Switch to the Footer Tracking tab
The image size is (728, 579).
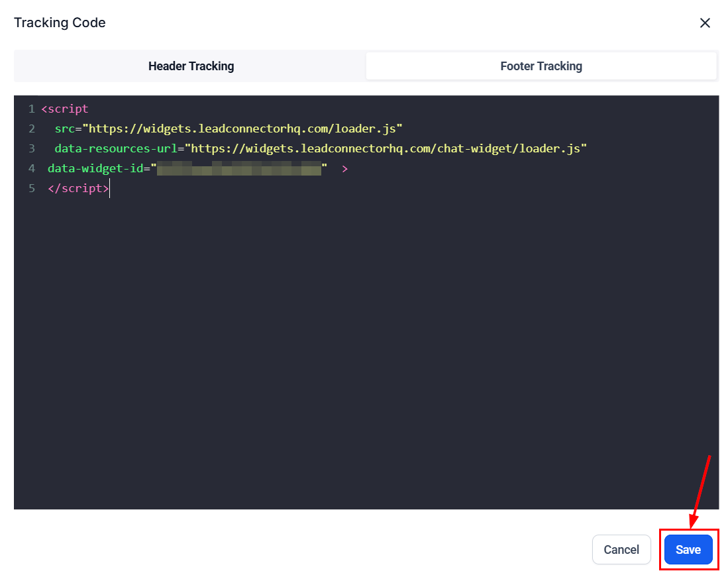pyautogui.click(x=541, y=66)
